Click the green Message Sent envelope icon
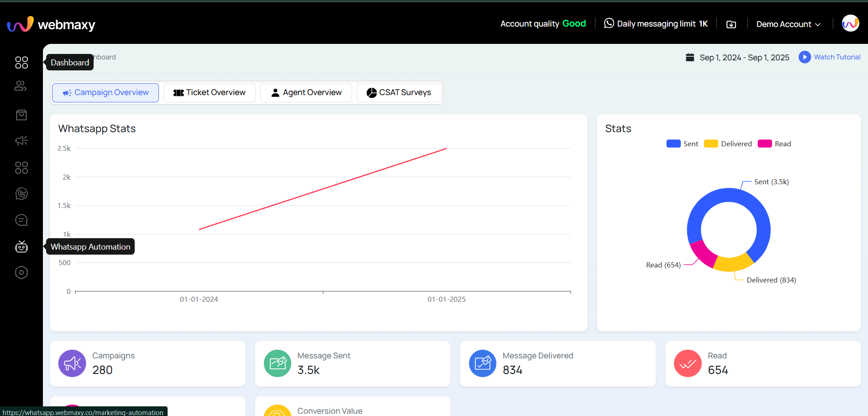This screenshot has height=416, width=868. [278, 363]
